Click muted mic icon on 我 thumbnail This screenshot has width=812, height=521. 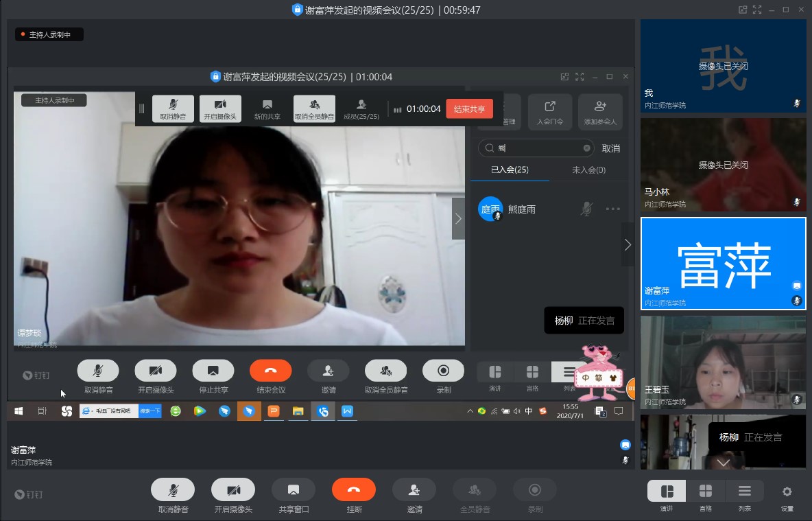[797, 103]
